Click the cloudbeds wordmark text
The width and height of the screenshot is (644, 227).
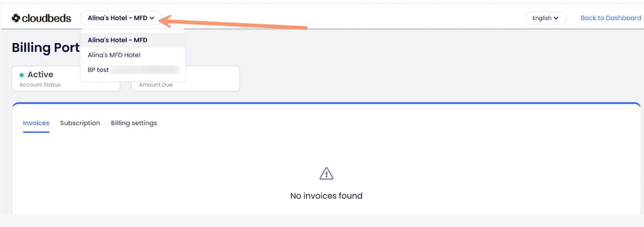tap(47, 18)
